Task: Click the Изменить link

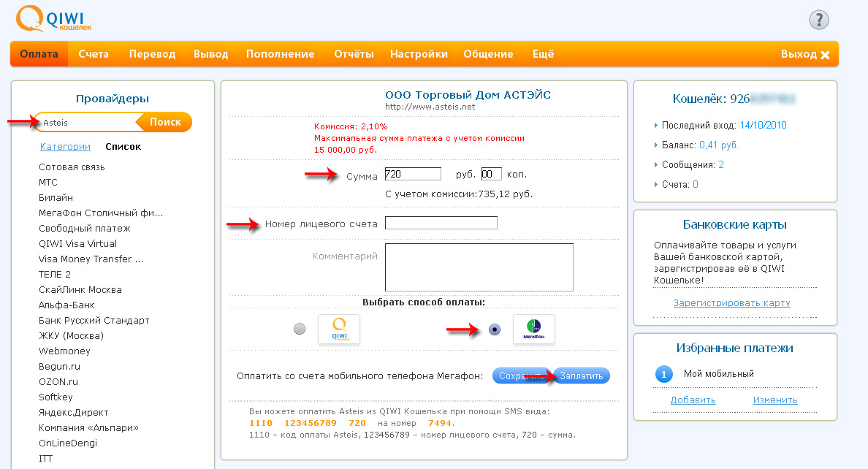Action: [x=775, y=400]
